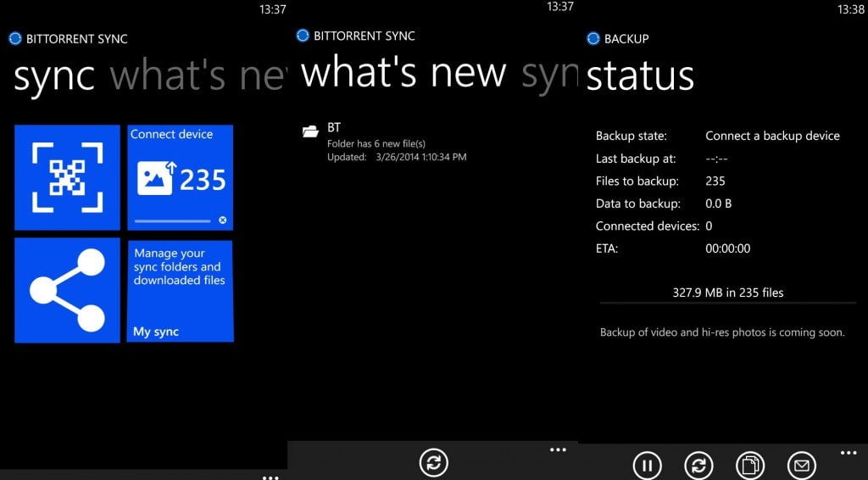Click "Folder has 6 new file(s)" text
Image resolution: width=868 pixels, height=480 pixels.
(376, 144)
